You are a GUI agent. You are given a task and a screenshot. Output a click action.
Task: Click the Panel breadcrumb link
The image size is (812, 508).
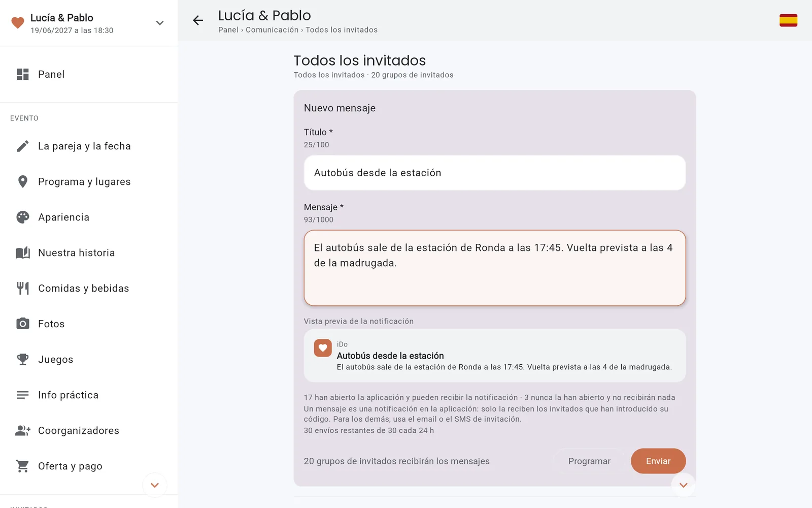(228, 30)
